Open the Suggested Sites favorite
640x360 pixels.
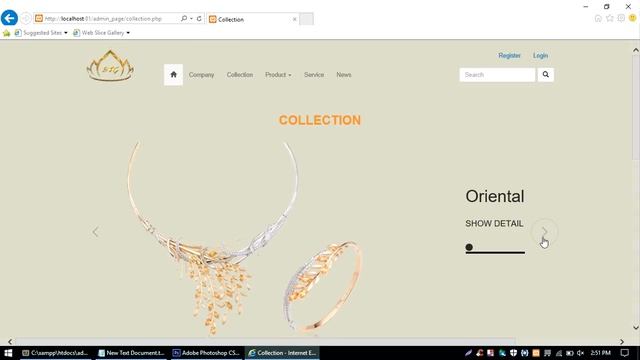[39, 33]
